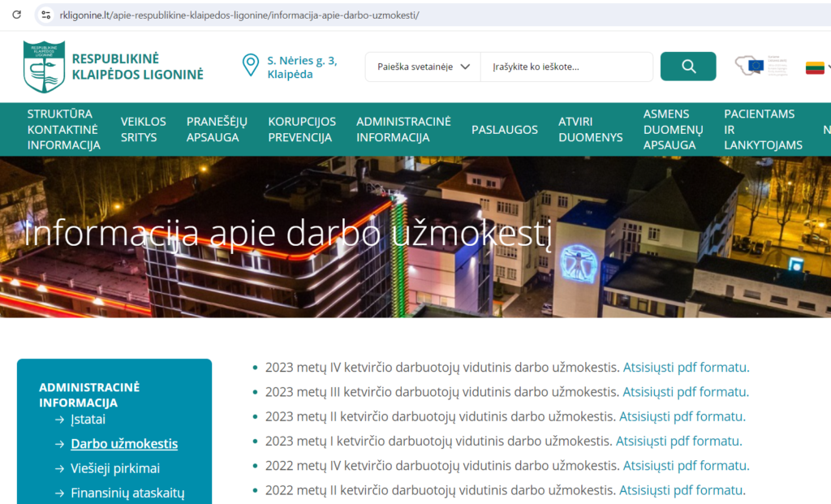Click the location pin icon
The image size is (831, 504).
[x=251, y=66]
